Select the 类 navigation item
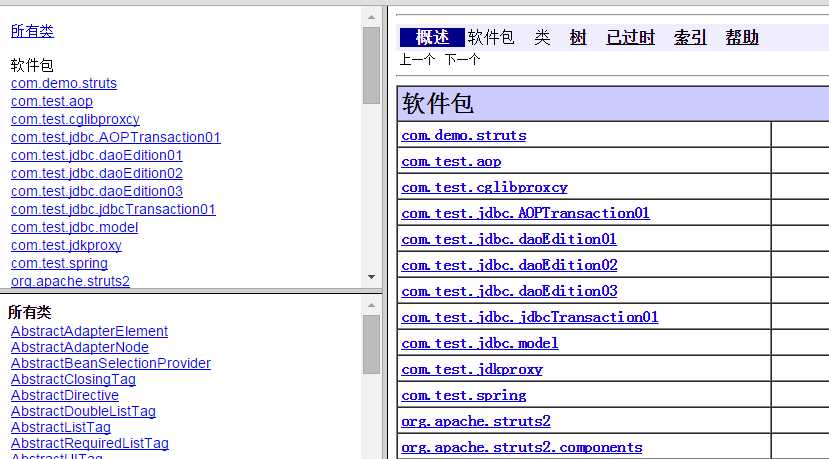 (x=542, y=38)
